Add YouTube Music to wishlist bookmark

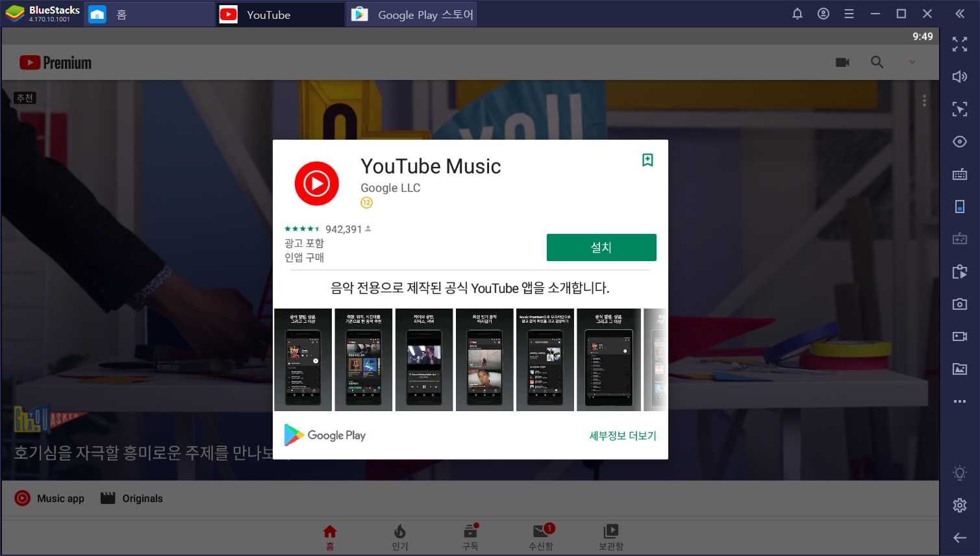(647, 160)
